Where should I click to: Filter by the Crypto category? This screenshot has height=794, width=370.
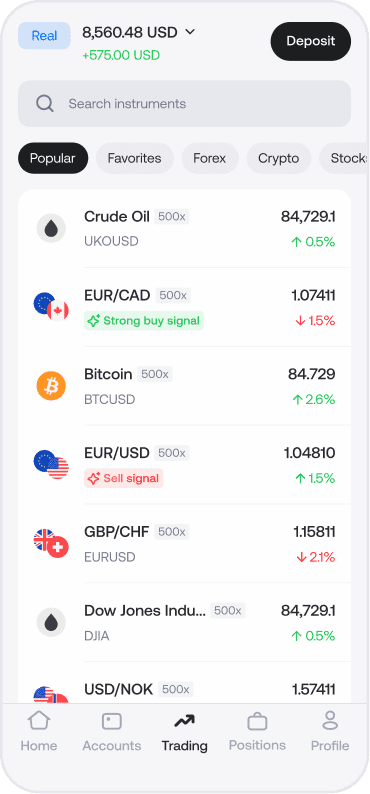pyautogui.click(x=278, y=158)
